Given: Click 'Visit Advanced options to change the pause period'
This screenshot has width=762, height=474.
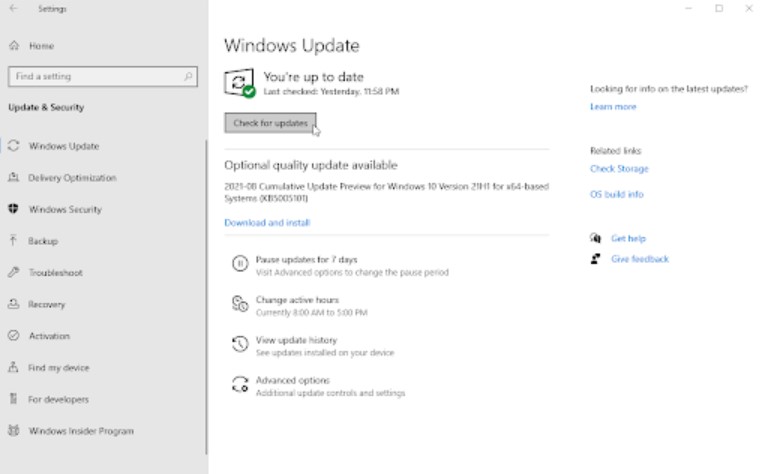Looking at the screenshot, I should point(352,272).
